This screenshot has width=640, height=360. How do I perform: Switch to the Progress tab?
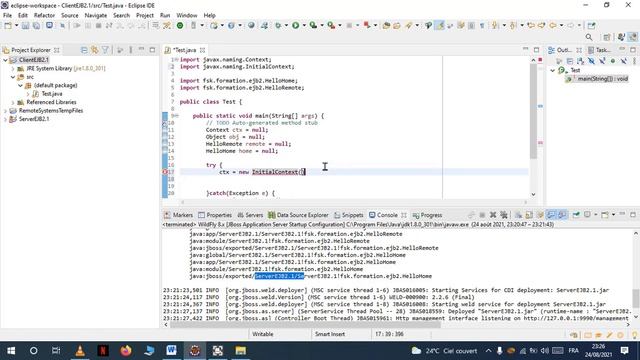tap(427, 215)
